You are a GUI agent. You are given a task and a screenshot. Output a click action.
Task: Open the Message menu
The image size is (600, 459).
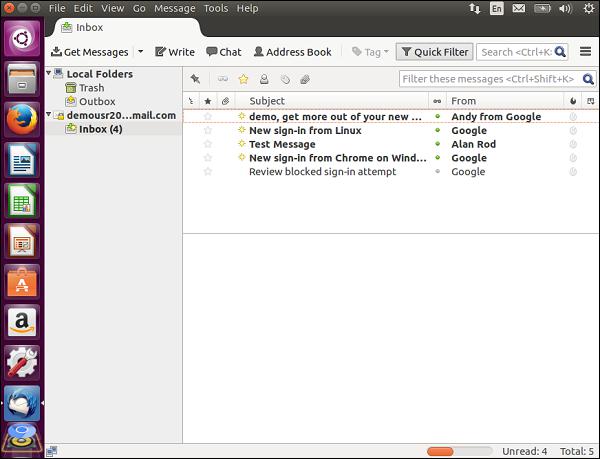(174, 8)
